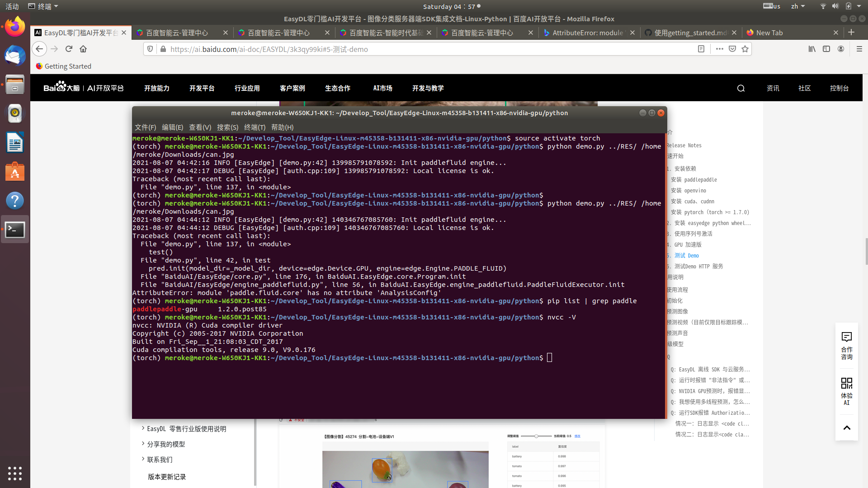Click 控制台 link in Baidu header

[x=839, y=88]
